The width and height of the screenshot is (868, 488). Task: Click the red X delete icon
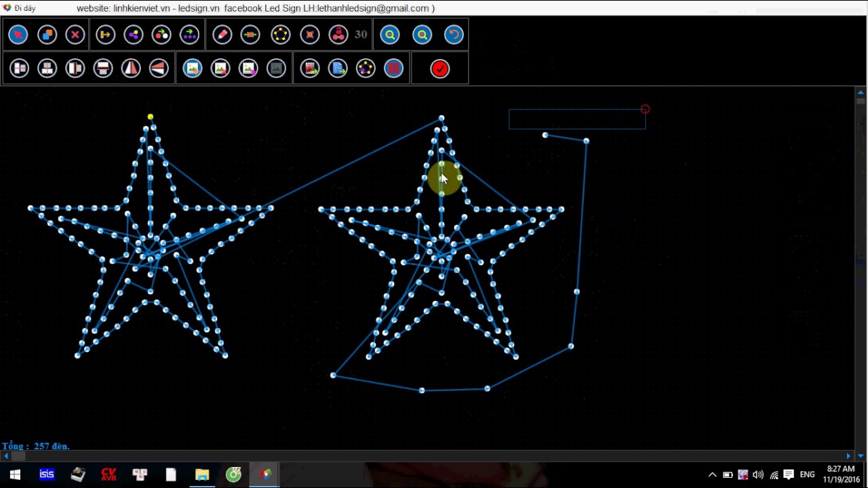[75, 35]
